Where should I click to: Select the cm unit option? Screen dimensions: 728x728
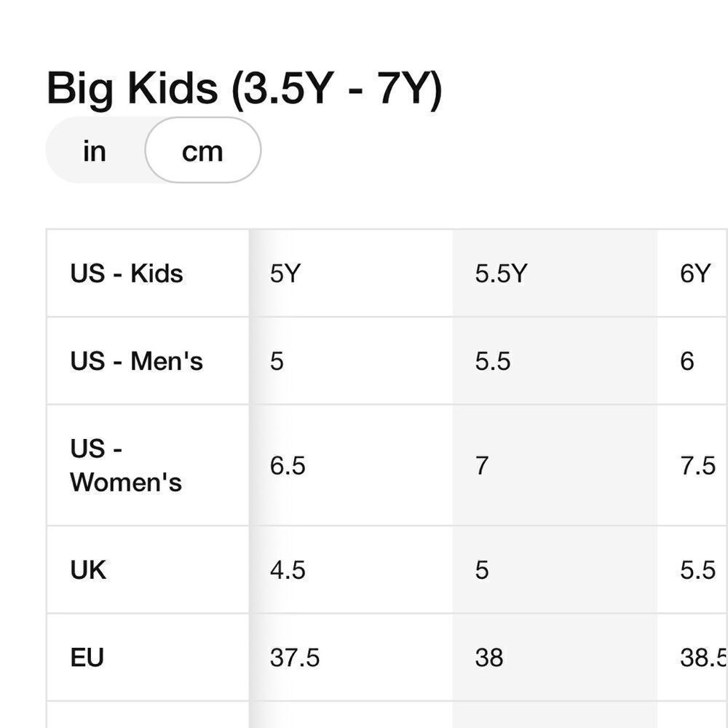[202, 151]
